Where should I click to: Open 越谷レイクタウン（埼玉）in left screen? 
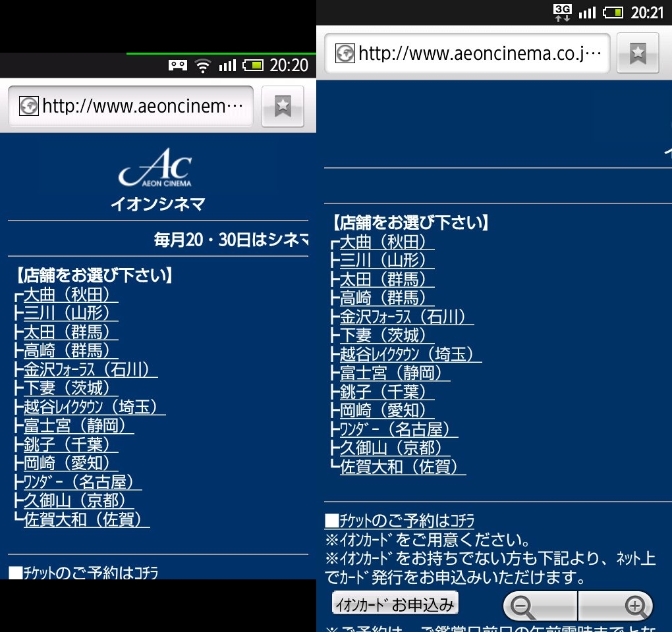pyautogui.click(x=94, y=407)
